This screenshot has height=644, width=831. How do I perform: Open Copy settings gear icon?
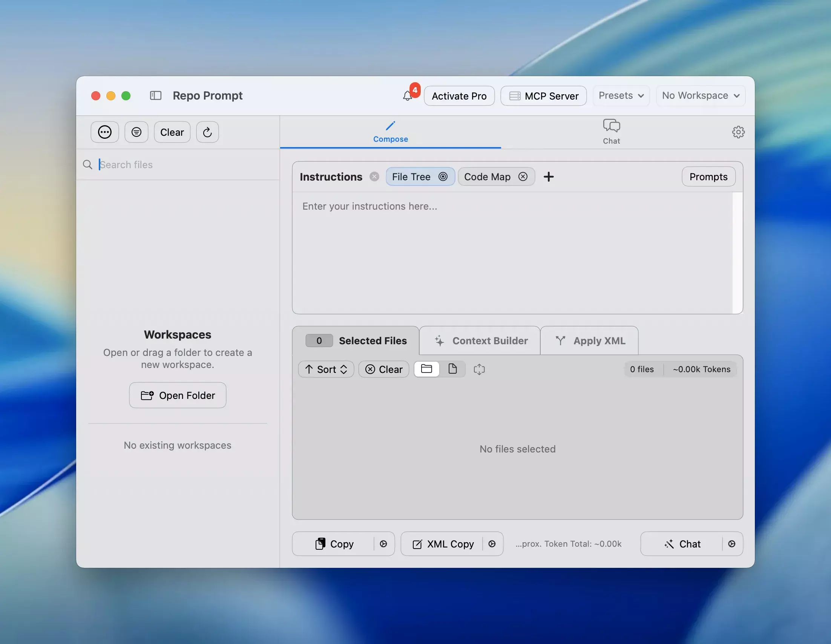coord(383,544)
